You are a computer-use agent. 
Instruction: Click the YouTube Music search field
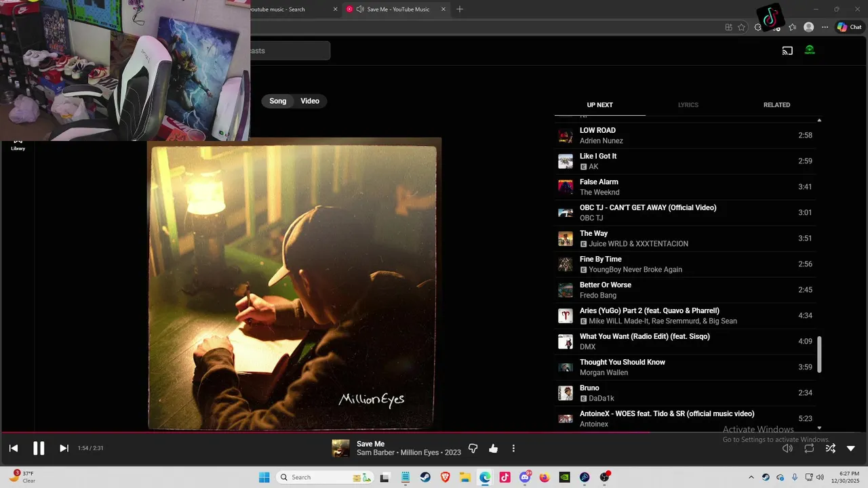[290, 51]
